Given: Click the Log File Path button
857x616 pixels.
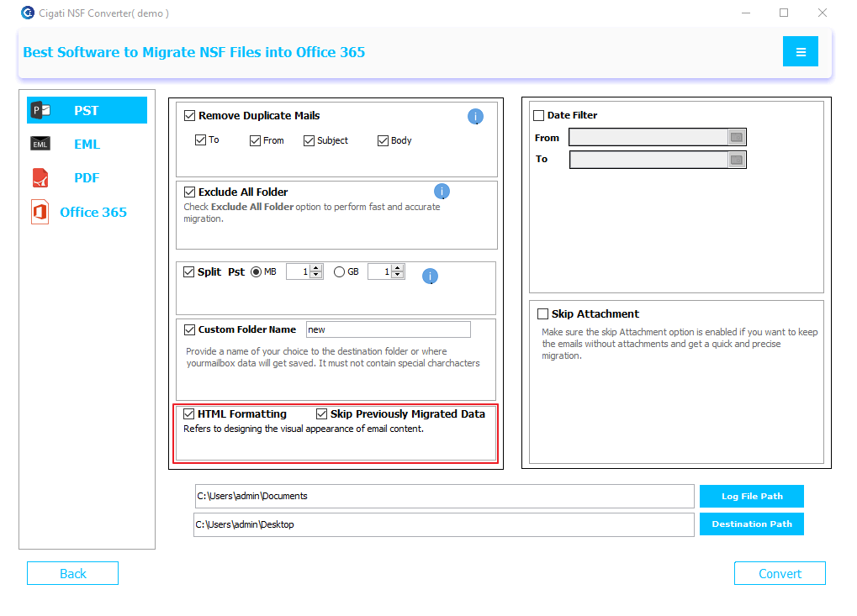Looking at the screenshot, I should (752, 497).
